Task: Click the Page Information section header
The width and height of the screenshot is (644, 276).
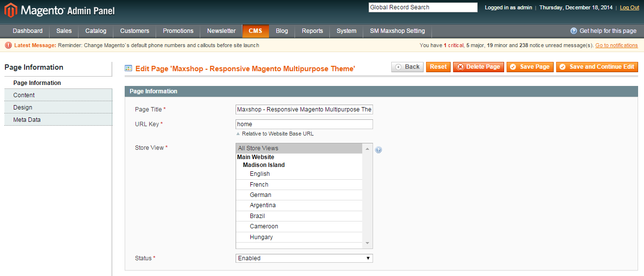Action: click(381, 91)
